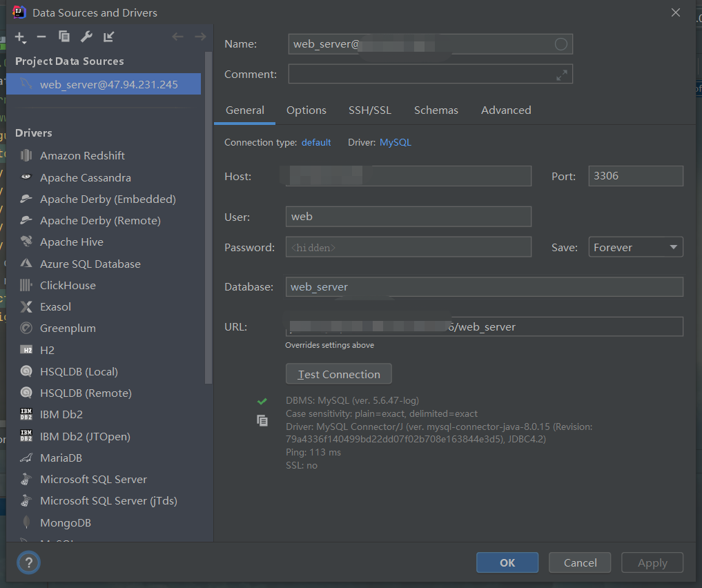Click the Cancel button

click(x=580, y=562)
